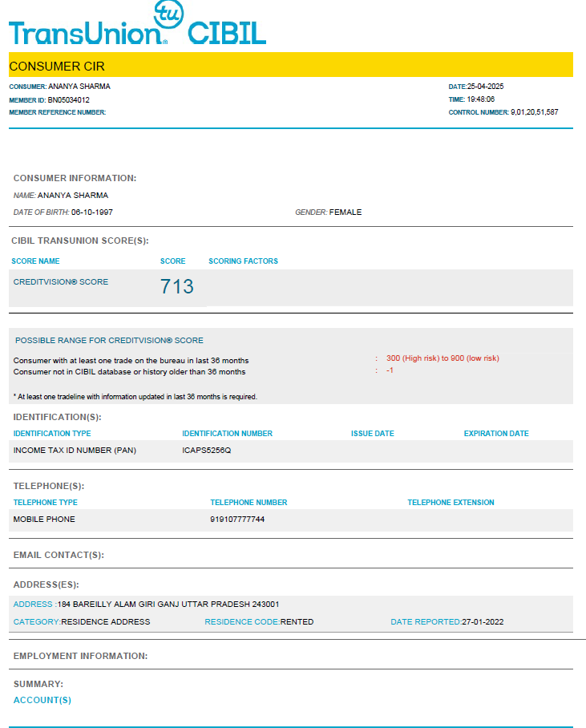
Task: Select the 300 (High risk) to 900 range text
Action: (443, 358)
